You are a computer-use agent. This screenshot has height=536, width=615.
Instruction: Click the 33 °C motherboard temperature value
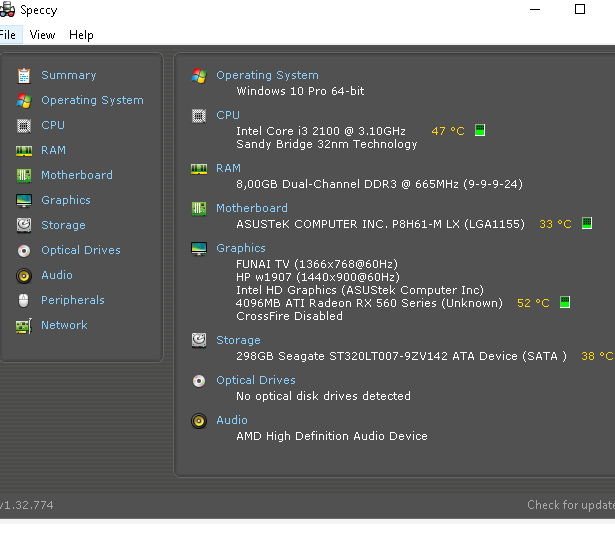click(555, 224)
